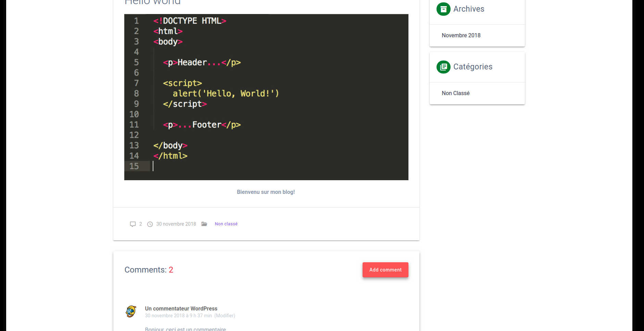Click the Modifier link on the comment

225,316
